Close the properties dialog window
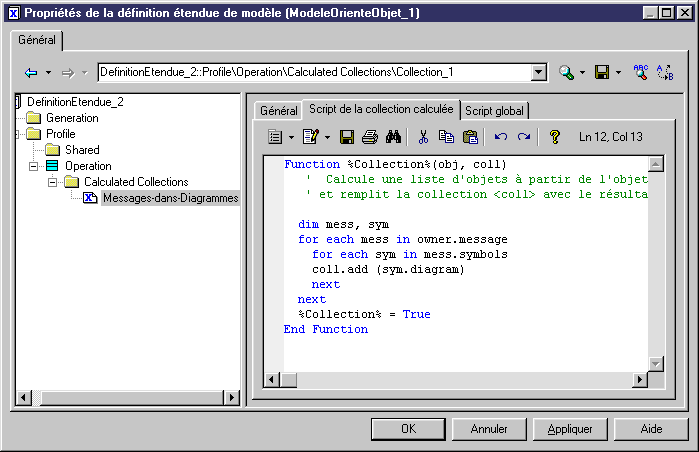This screenshot has width=699, height=452. click(684, 12)
